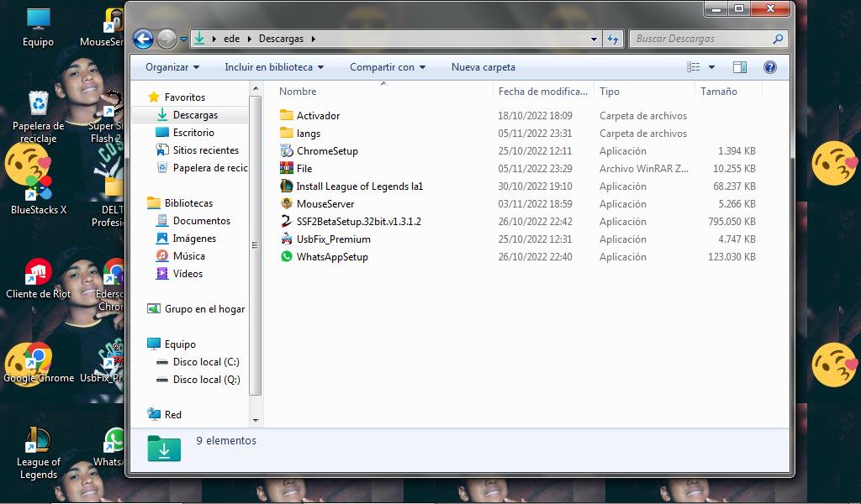
Task: Open the Compartir con menu
Action: point(388,67)
